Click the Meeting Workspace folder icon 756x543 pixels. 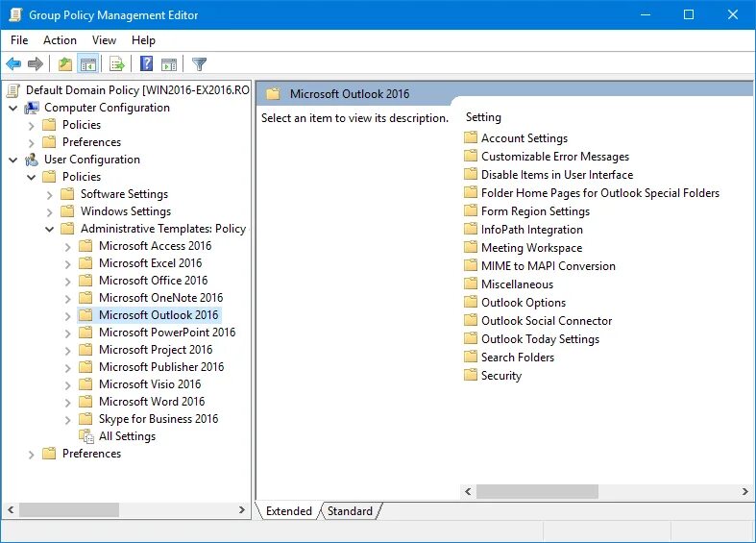click(471, 247)
